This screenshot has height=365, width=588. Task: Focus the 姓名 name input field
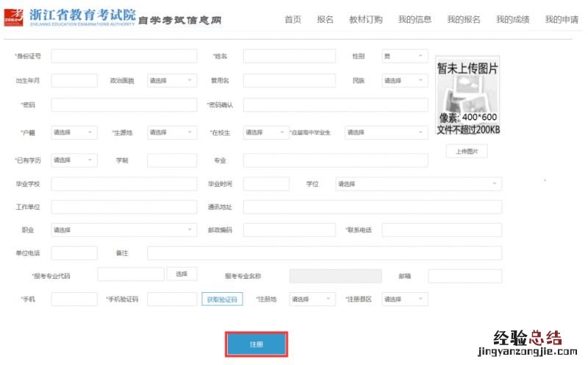(289, 56)
